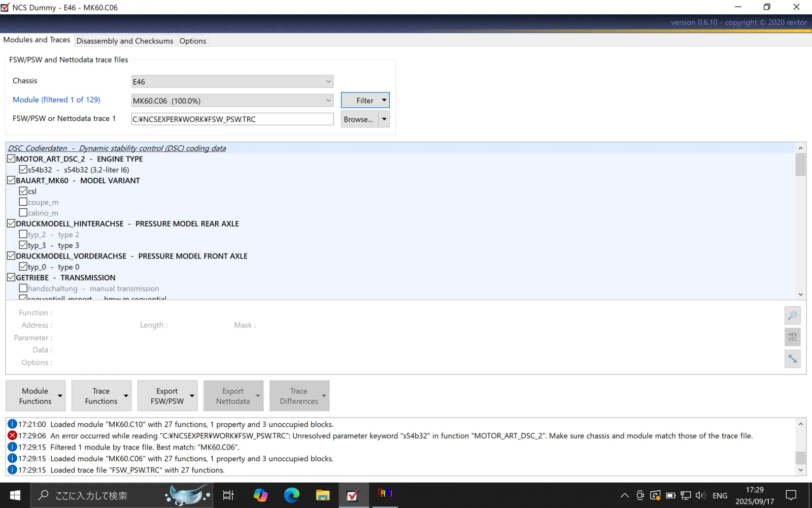Switch to Disassembly and Checksums tab

(125, 41)
